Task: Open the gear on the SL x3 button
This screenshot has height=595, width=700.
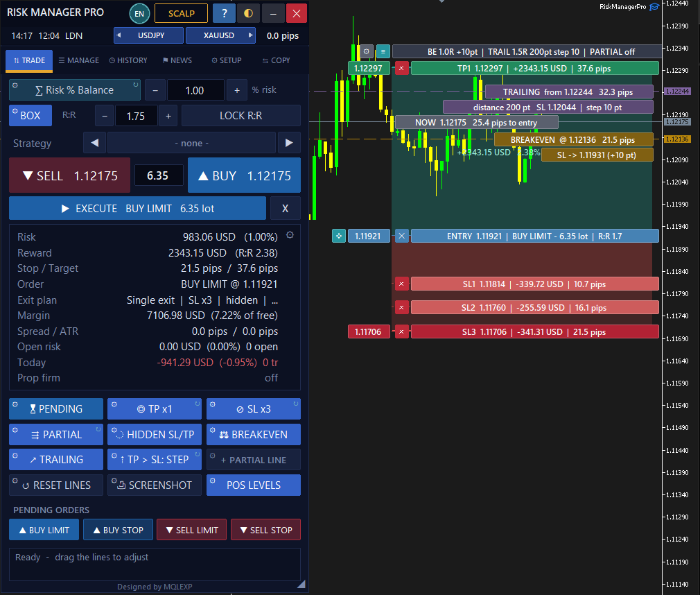Action: point(213,404)
